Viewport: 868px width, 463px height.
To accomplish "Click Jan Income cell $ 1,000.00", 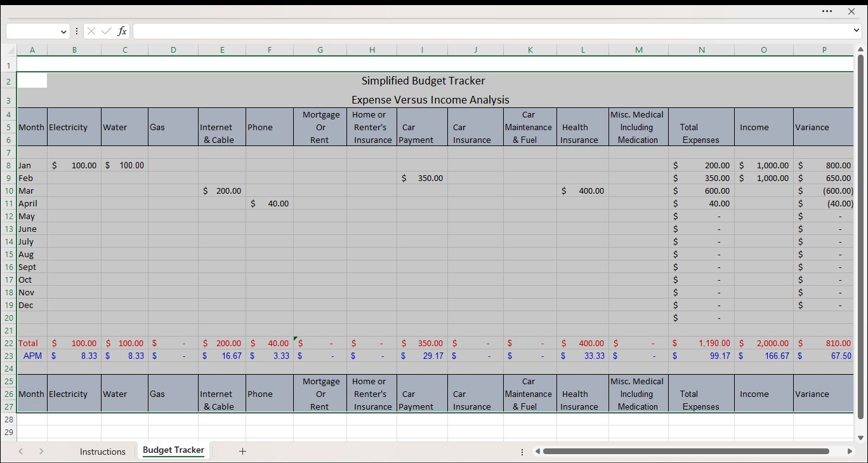I will point(764,165).
